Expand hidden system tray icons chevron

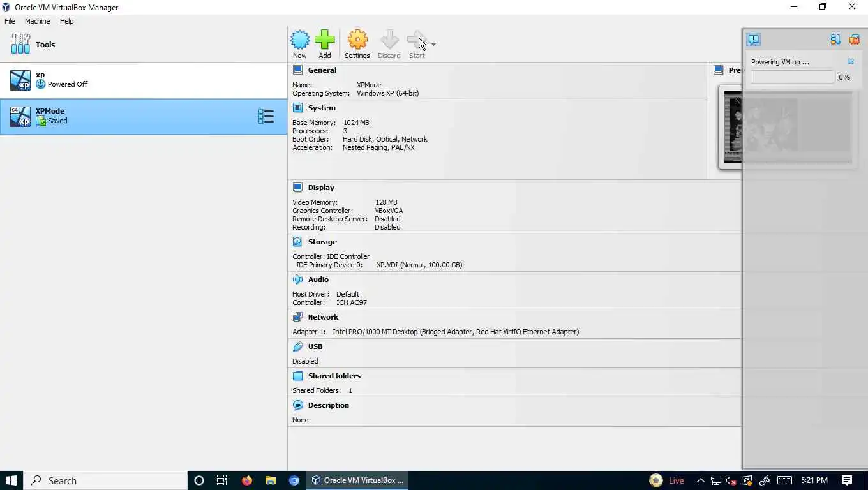[700, 480]
